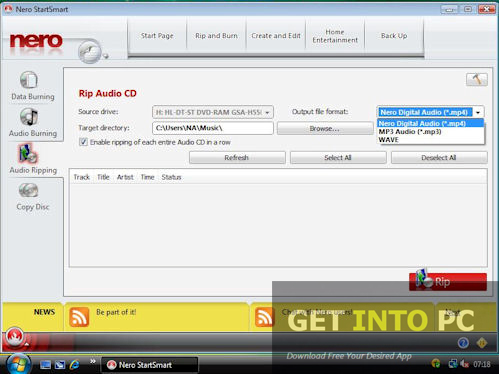
Task: Open the Copy Disc sidebar icon
Action: click(x=28, y=190)
